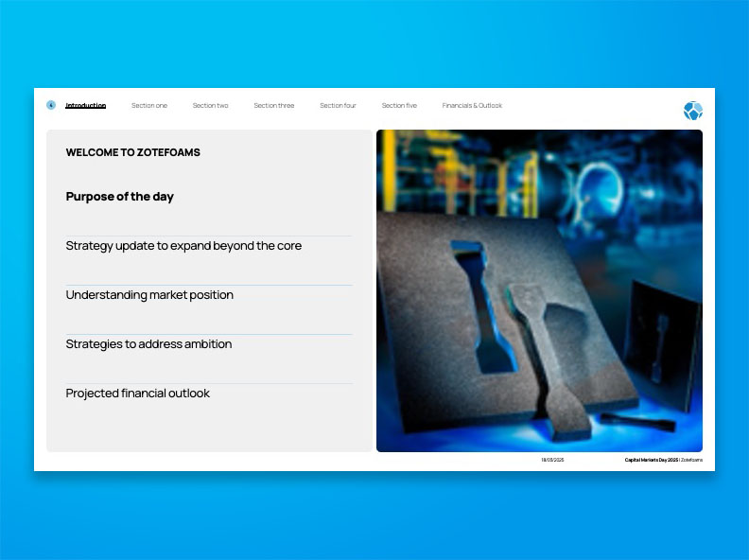
Task: Select 'Strategies to address ambition' line
Action: pos(148,344)
